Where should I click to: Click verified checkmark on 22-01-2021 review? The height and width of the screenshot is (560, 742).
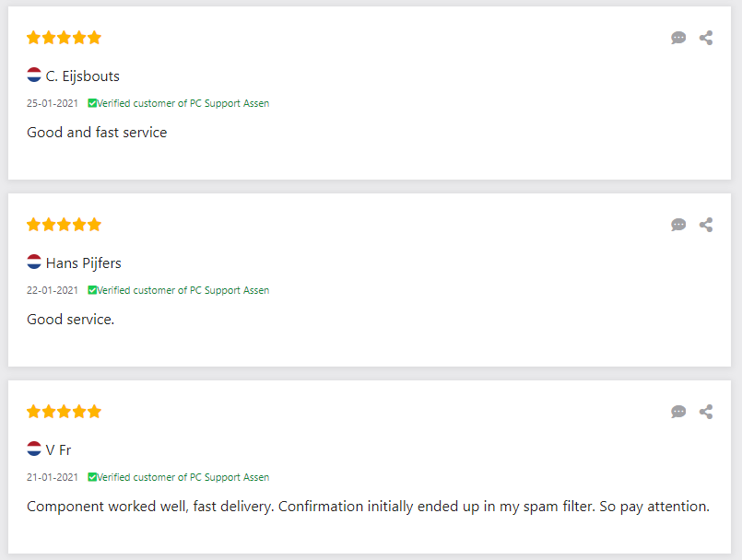click(x=92, y=290)
